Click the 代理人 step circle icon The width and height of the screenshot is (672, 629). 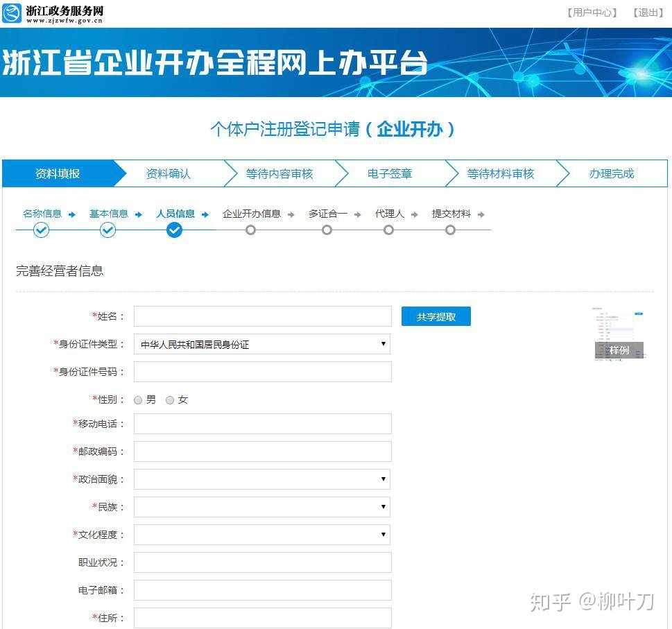click(x=388, y=230)
